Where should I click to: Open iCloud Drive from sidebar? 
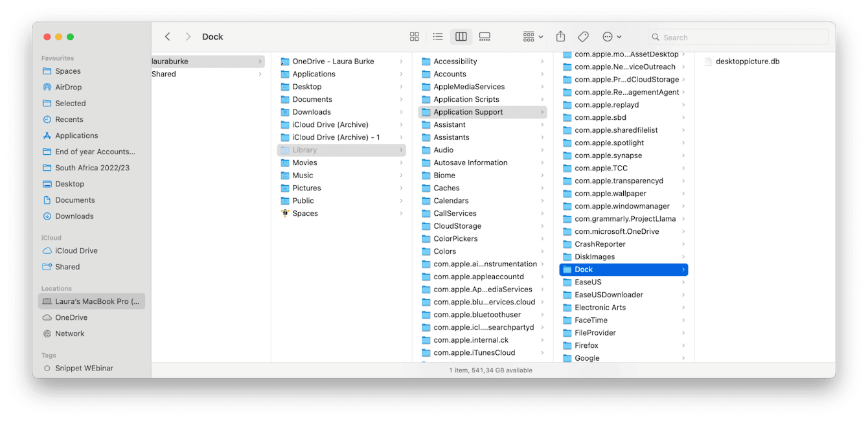click(76, 251)
